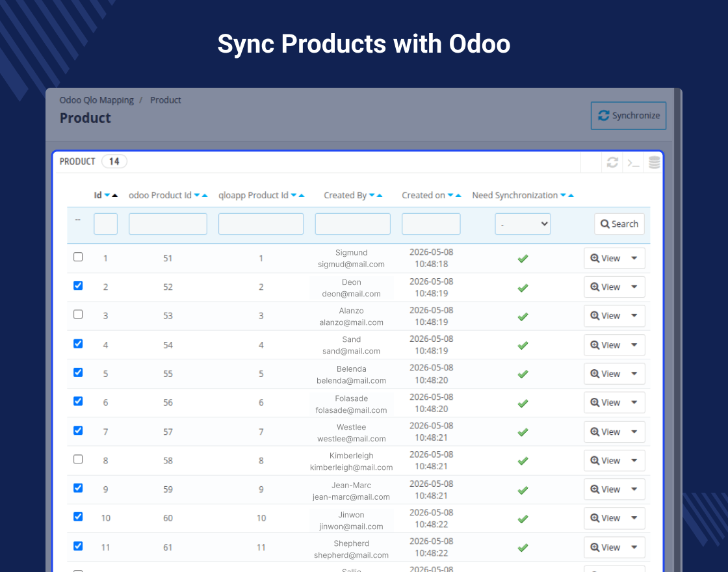Image resolution: width=728 pixels, height=572 pixels.
Task: Sort Created on ascending arrow
Action: [x=458, y=196]
